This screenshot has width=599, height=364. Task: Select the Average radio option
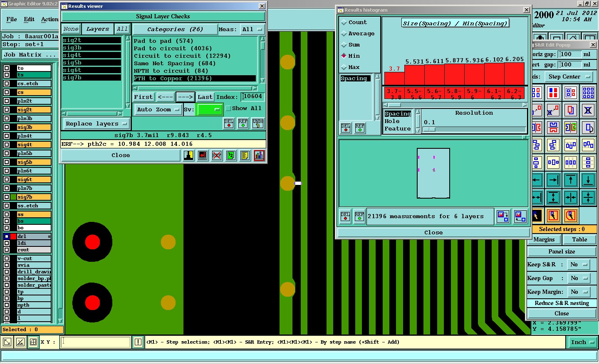click(344, 34)
